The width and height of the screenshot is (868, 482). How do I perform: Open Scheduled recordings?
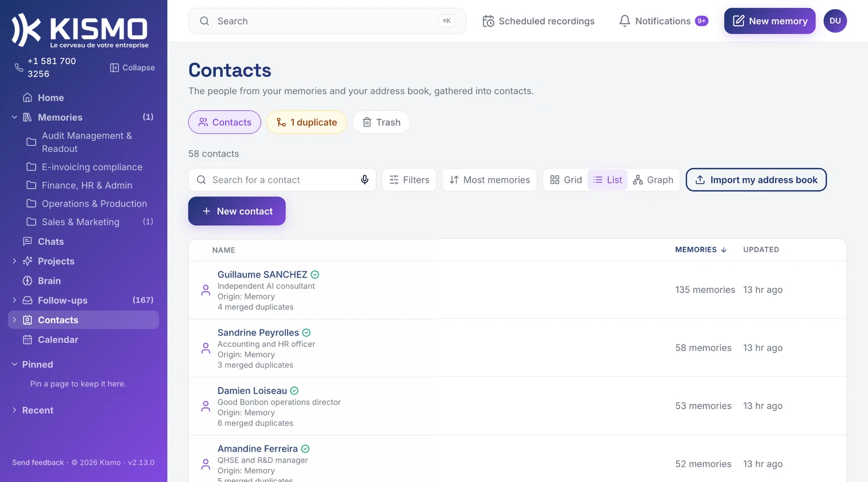[538, 21]
